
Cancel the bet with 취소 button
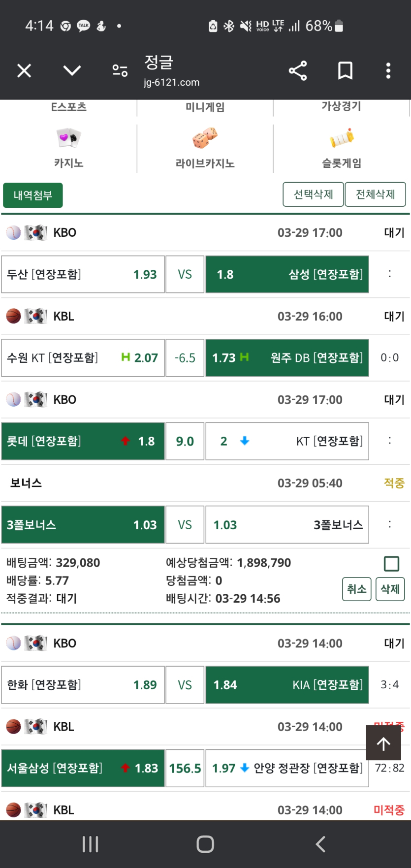(357, 589)
